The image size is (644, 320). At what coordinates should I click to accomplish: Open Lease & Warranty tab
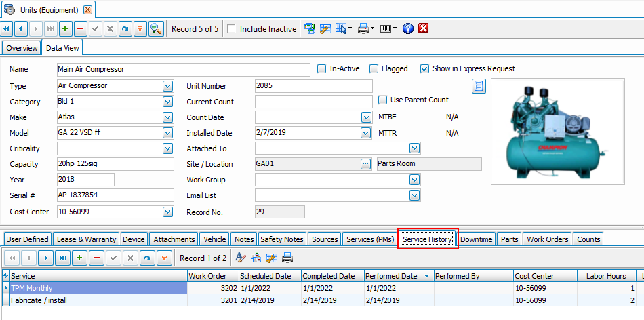click(87, 239)
